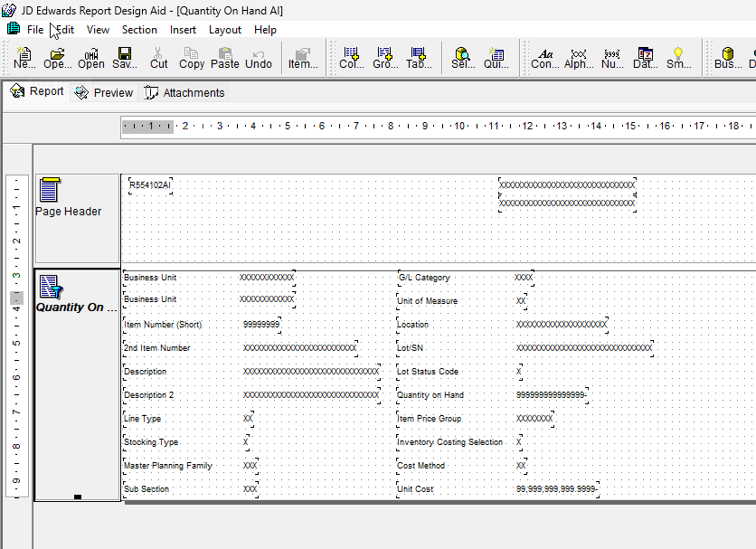This screenshot has height=549, width=756.
Task: Open the View menu
Action: (98, 30)
